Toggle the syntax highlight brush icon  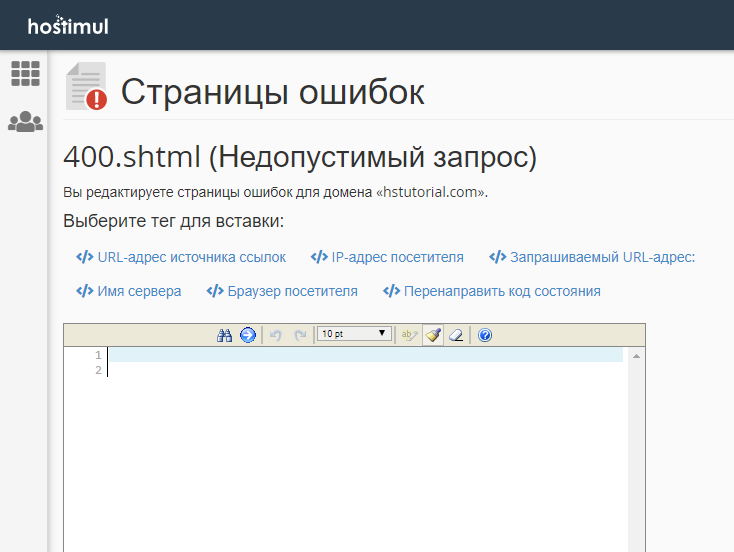coord(432,335)
